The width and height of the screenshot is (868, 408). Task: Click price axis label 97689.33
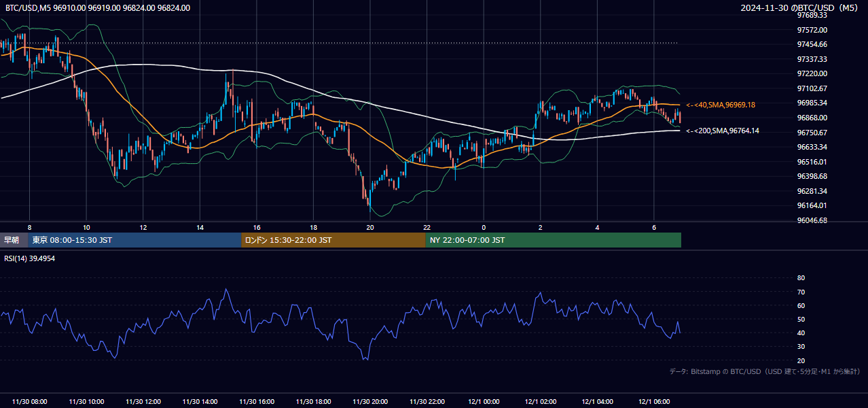click(812, 15)
